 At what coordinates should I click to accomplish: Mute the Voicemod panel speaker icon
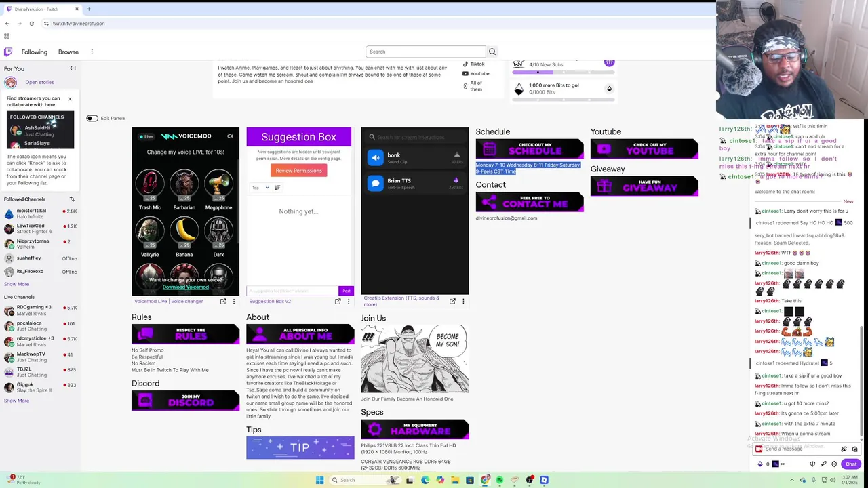tap(230, 136)
